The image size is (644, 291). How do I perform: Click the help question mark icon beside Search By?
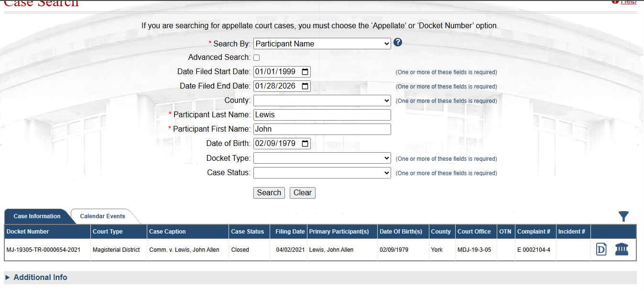[x=398, y=43]
